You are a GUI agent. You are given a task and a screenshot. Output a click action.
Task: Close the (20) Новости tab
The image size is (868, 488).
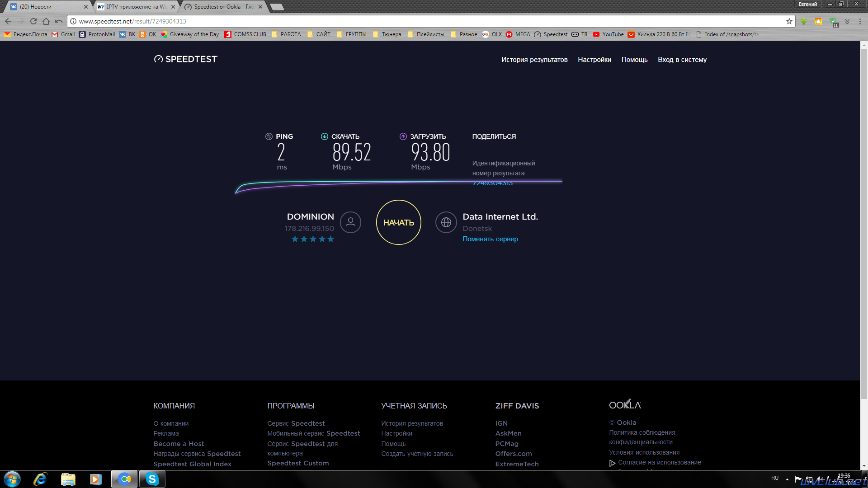pos(86,7)
